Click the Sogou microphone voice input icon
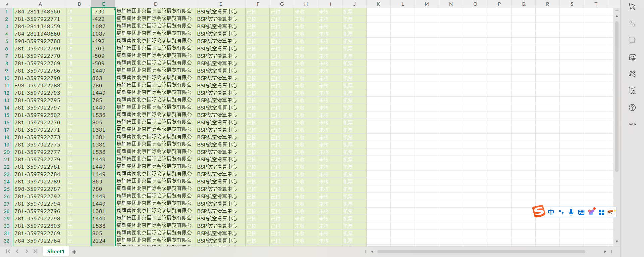The height and width of the screenshot is (257, 644). tap(571, 212)
